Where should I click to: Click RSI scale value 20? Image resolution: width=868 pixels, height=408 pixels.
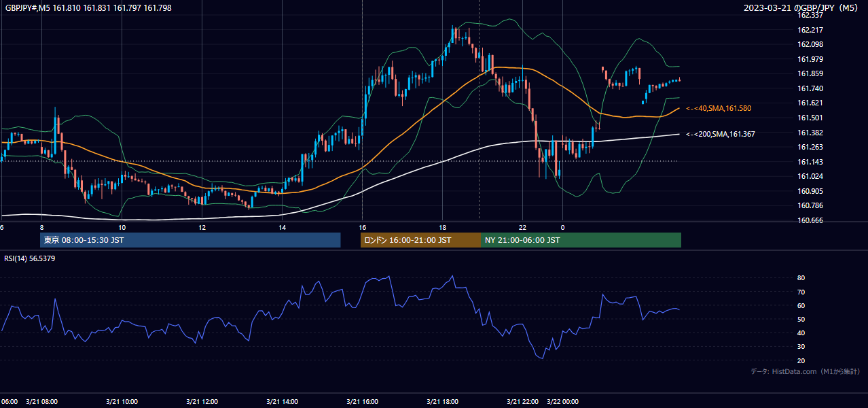tap(801, 360)
